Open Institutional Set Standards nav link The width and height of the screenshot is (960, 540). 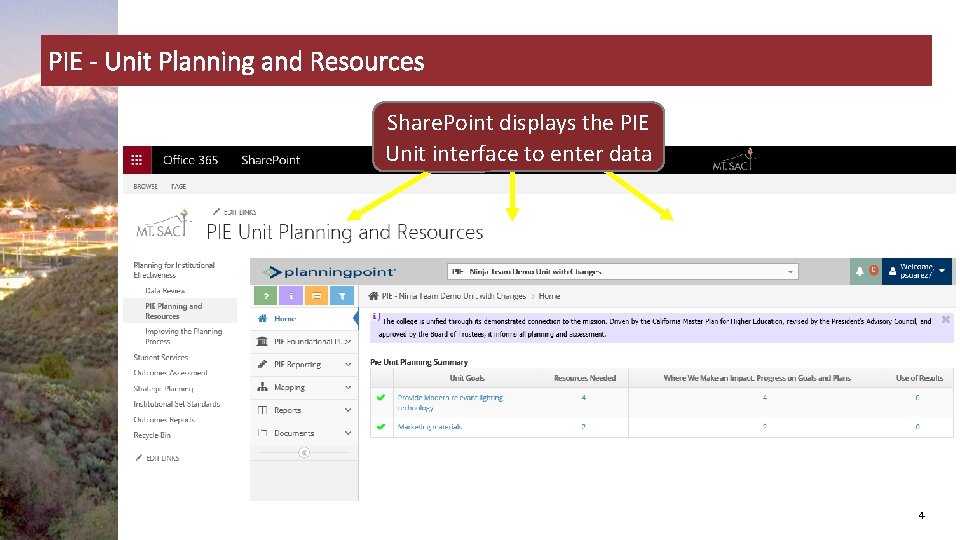click(176, 404)
